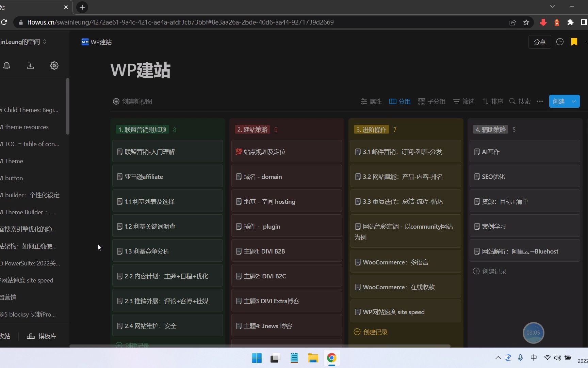This screenshot has width=588, height=368.
Task: Open the 搜索 search icon
Action: (x=512, y=101)
